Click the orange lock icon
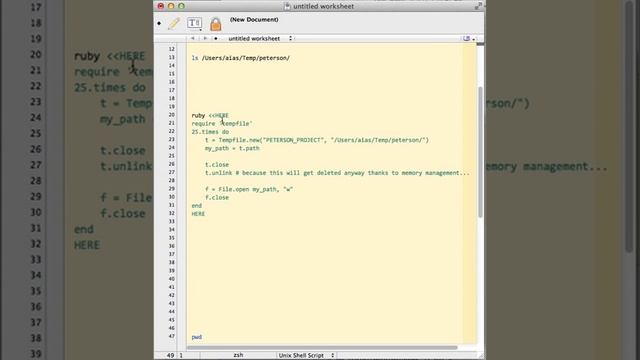Viewport: 640px width, 360px height. coord(216,24)
